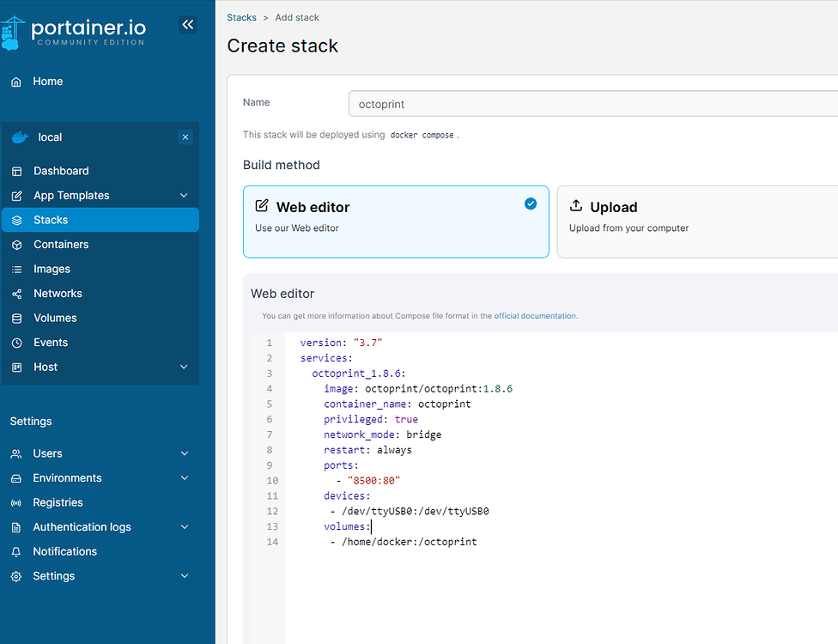Select the Web editor build method

pyautogui.click(x=396, y=222)
